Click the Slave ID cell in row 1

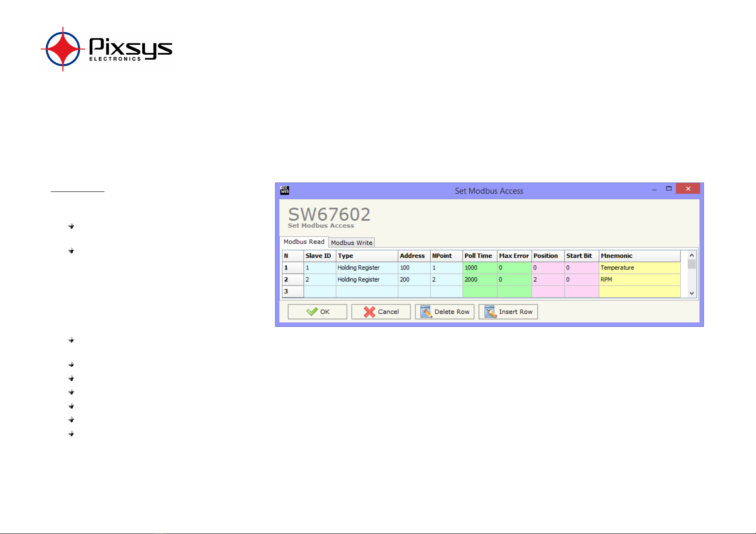(320, 268)
